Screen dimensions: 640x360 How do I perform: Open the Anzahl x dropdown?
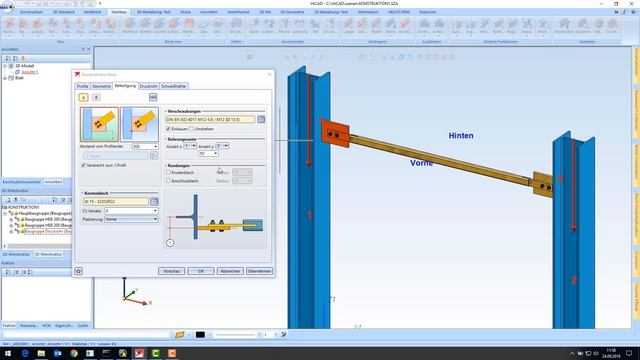[194, 146]
